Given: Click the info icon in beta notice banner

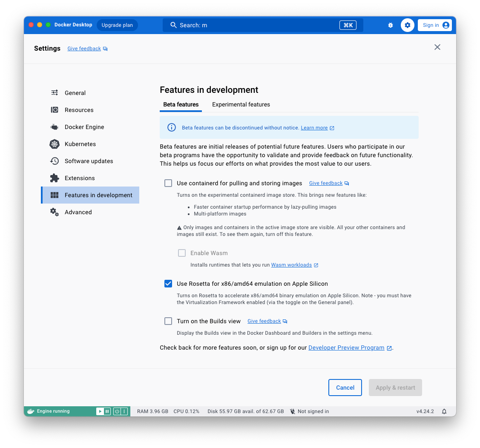Looking at the screenshot, I should pos(171,127).
